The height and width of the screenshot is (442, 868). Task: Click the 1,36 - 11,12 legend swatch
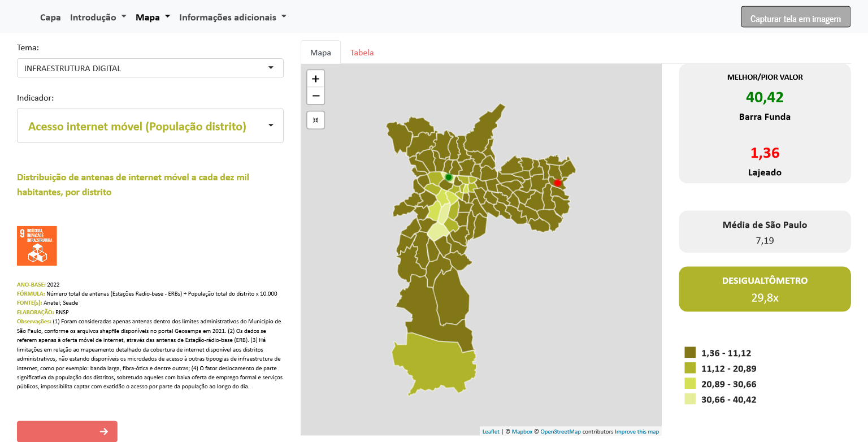pos(690,353)
